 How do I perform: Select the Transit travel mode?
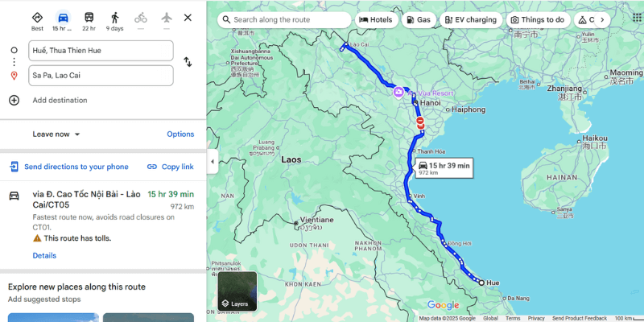[x=89, y=18]
